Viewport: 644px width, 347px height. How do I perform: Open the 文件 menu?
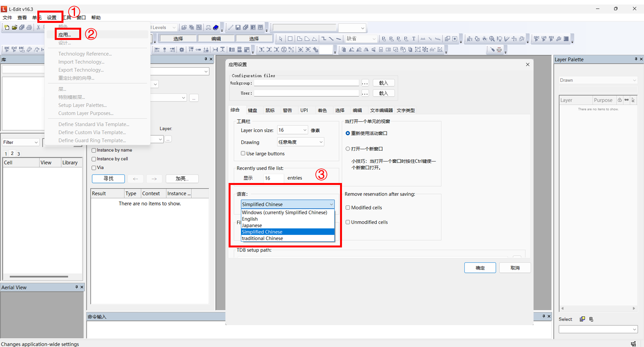(7, 17)
